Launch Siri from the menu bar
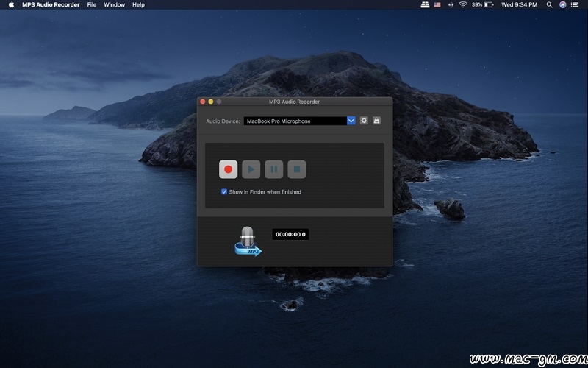Screen dimensions: 588x368 tap(562, 5)
